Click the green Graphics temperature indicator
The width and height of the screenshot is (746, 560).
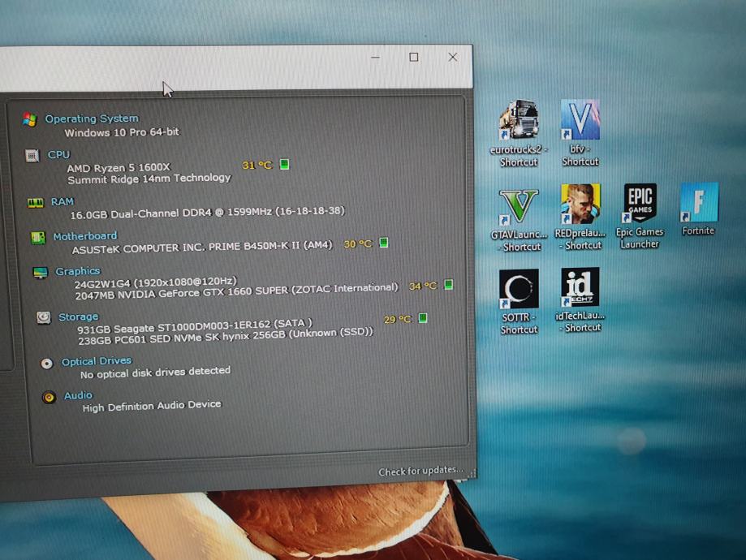[x=448, y=285]
